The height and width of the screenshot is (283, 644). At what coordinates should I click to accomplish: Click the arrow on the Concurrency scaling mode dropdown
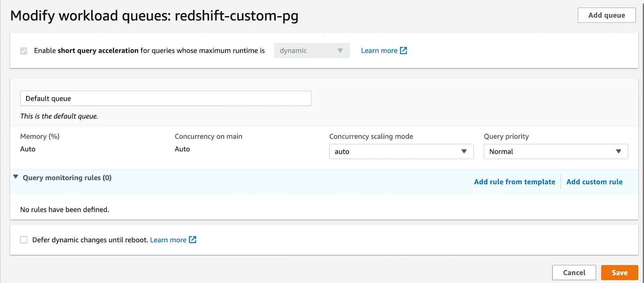pos(464,152)
